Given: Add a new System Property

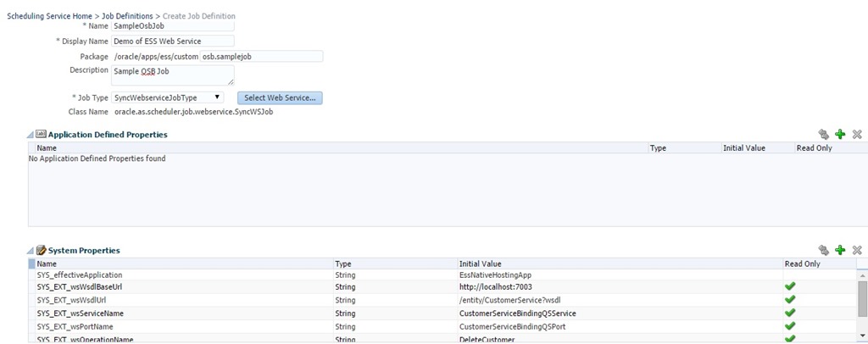Looking at the screenshot, I should (x=840, y=250).
